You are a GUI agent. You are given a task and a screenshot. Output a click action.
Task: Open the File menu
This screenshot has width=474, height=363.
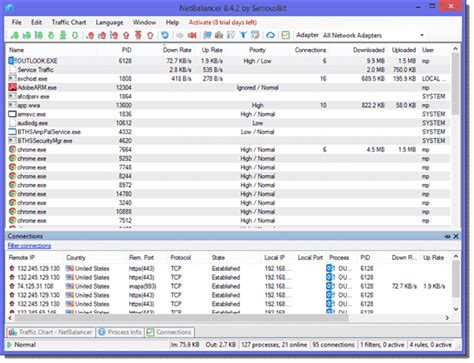coord(16,22)
